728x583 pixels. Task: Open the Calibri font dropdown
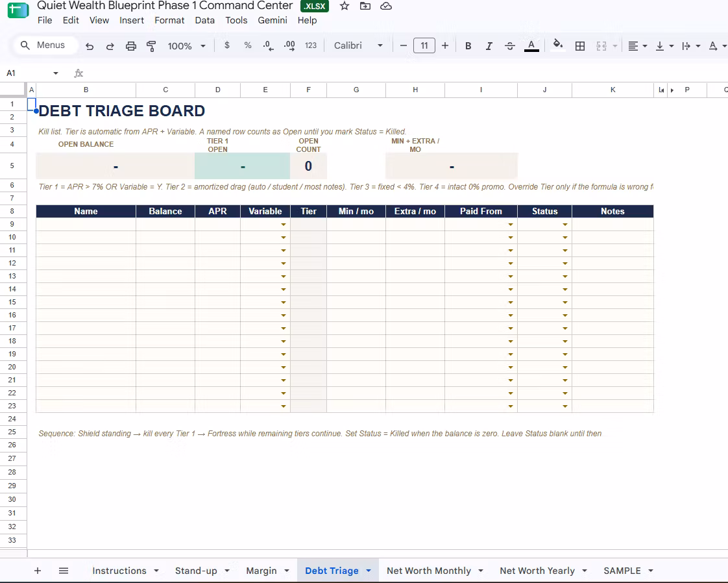coord(358,45)
